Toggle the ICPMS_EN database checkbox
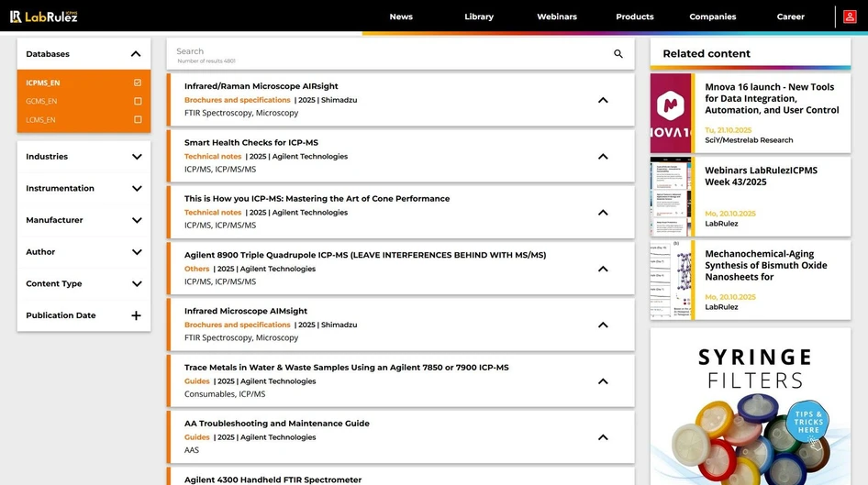Image resolution: width=868 pixels, height=485 pixels. pos(138,83)
